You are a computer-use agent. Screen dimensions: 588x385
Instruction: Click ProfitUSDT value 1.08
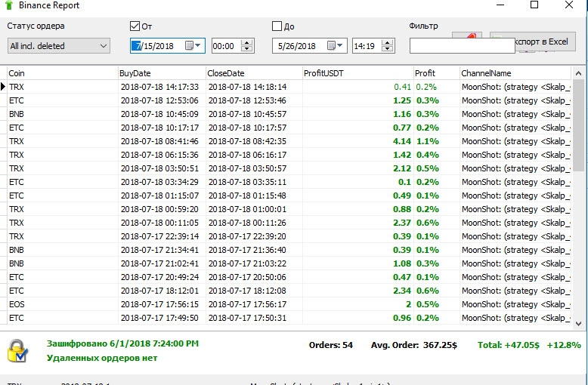(x=402, y=263)
